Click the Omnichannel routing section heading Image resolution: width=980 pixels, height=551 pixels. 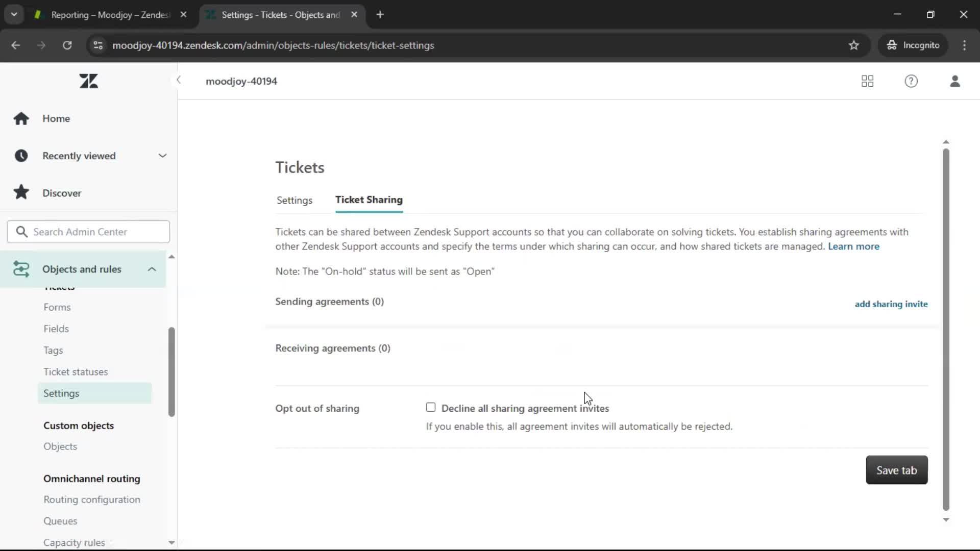click(92, 478)
